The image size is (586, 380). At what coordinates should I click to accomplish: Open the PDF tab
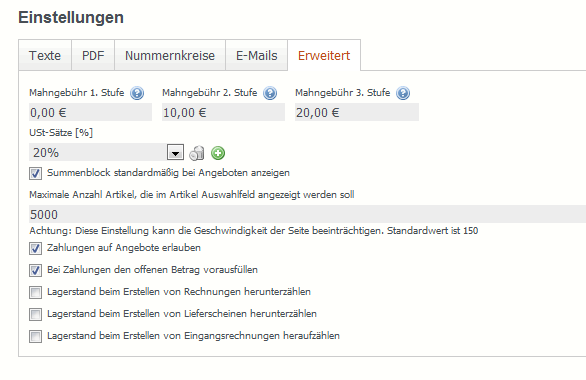(x=93, y=55)
